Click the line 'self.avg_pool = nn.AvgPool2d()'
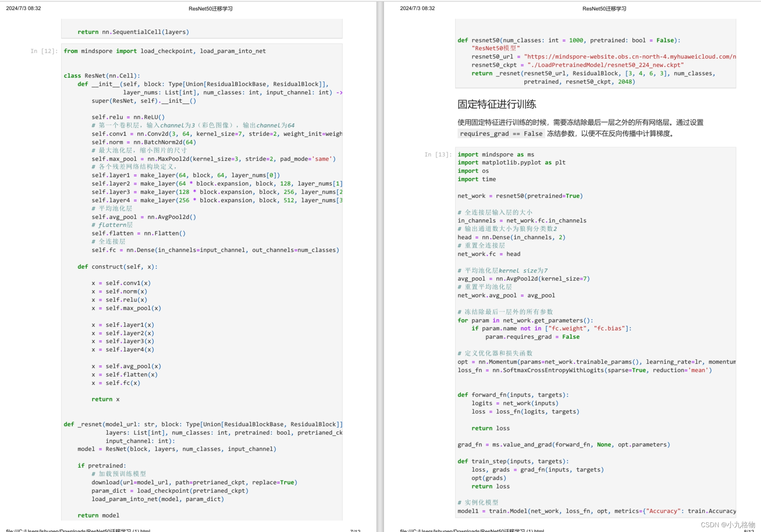Screen dimensions: 761x532 pos(144,217)
